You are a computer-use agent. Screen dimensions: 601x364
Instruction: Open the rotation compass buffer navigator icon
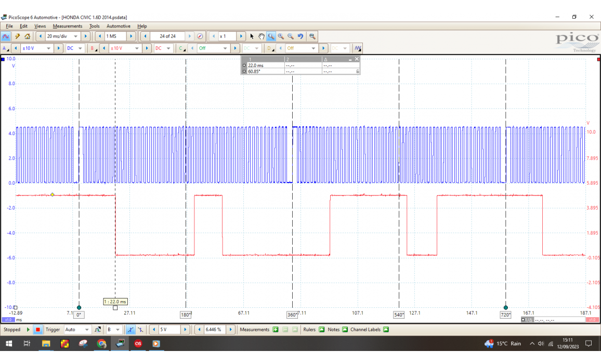(x=200, y=36)
